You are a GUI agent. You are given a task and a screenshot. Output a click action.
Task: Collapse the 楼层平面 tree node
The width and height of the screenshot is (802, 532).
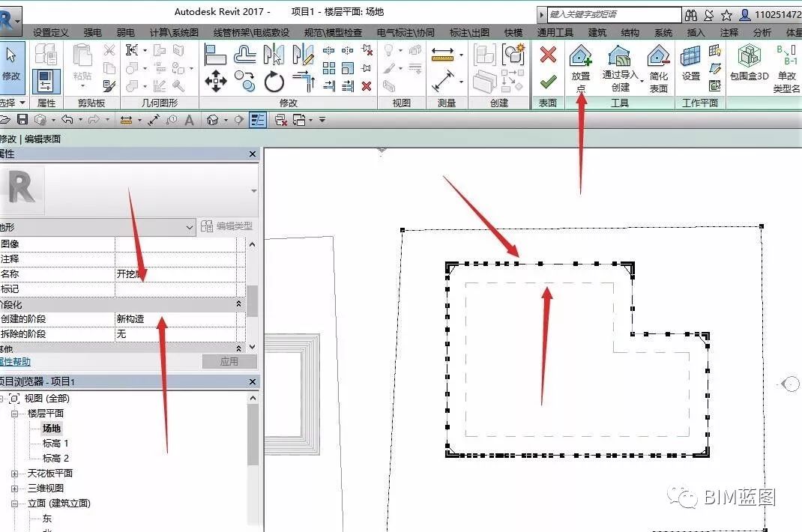point(15,414)
